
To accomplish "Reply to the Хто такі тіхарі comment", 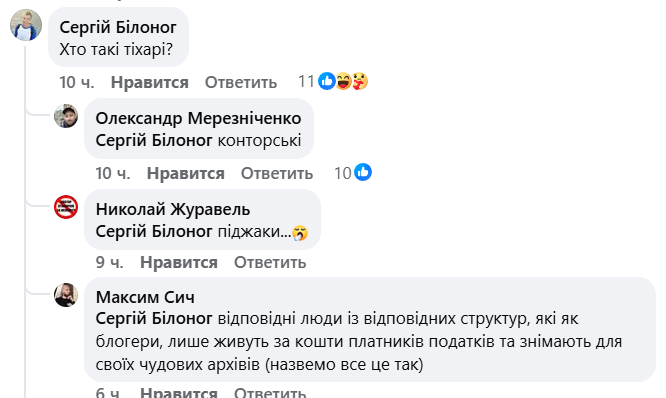I will [x=241, y=82].
